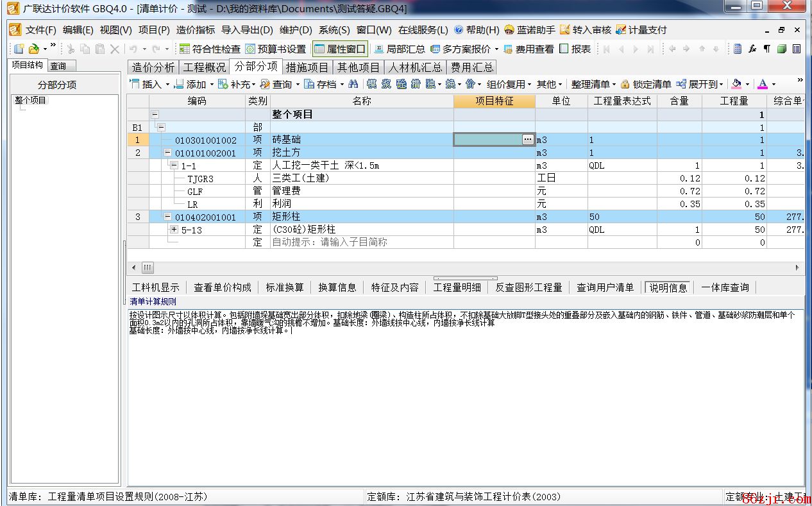Viewport: 812px width, 506px height.
Task: Click the fx formula icon
Action: coord(752,49)
